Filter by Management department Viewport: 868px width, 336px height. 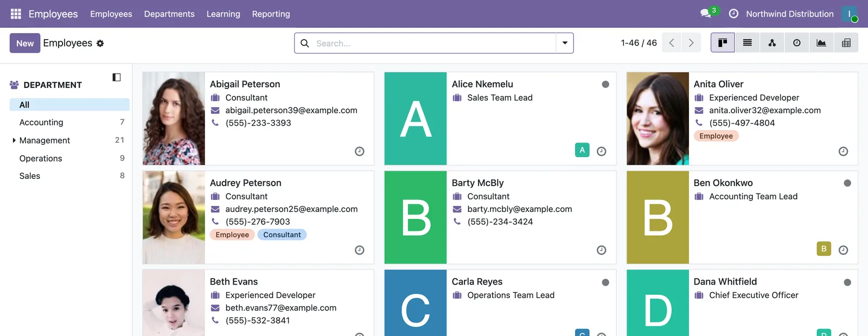[x=69, y=140]
